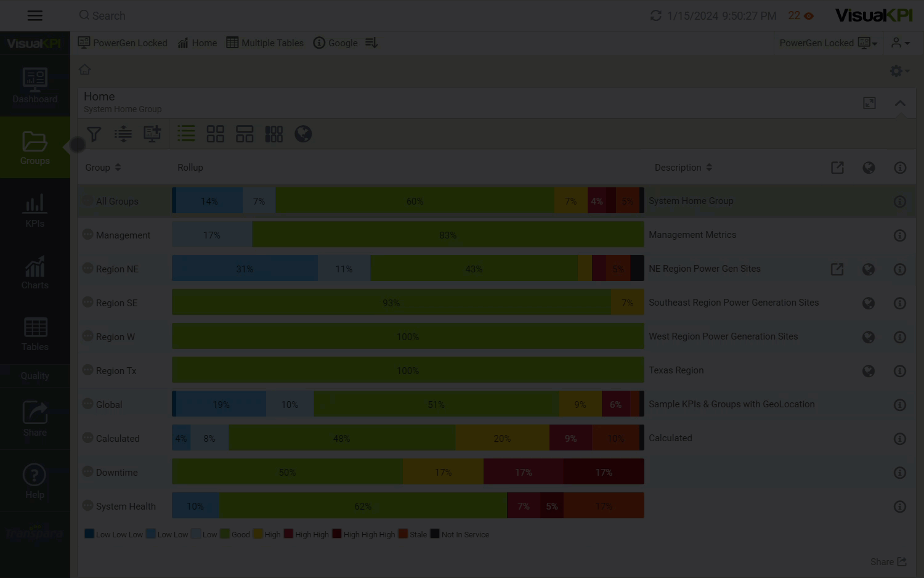Collapse the Home panel chevron

pyautogui.click(x=900, y=103)
